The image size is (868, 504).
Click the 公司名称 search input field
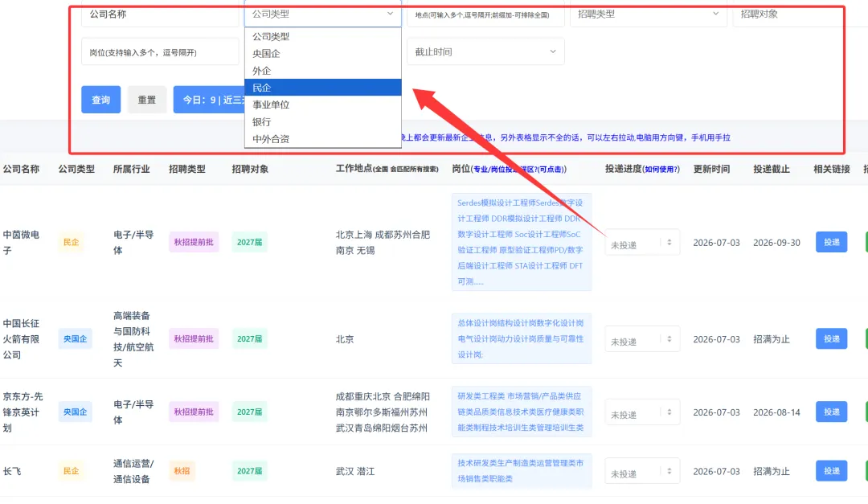160,14
